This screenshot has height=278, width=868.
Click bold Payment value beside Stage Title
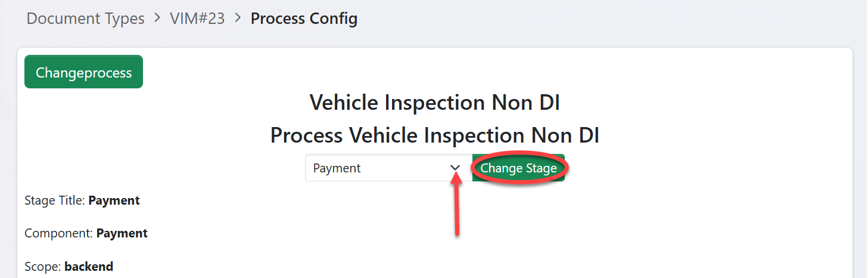point(114,200)
